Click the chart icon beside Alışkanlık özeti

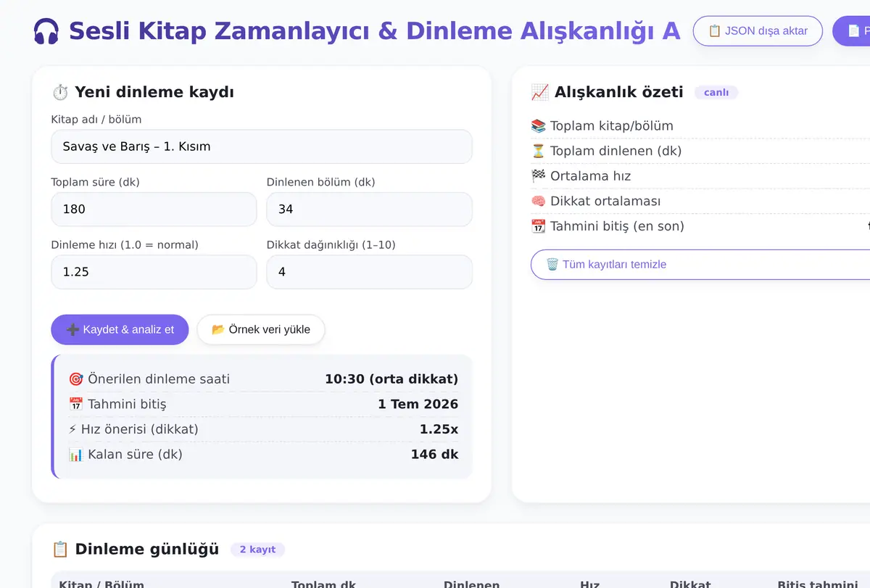[x=539, y=92]
